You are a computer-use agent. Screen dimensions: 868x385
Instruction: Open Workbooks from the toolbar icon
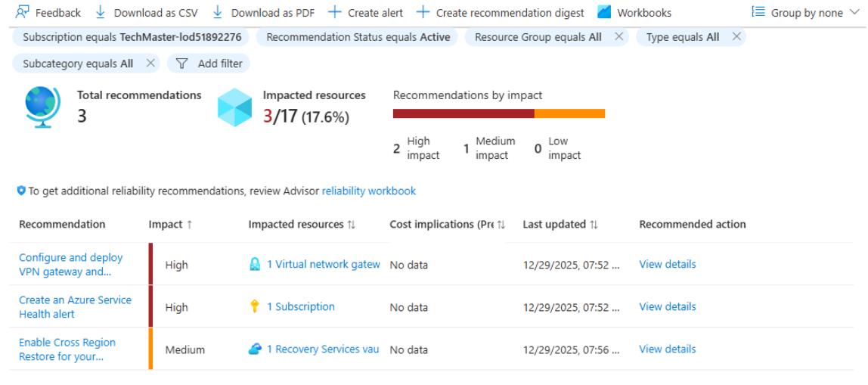[x=605, y=12]
